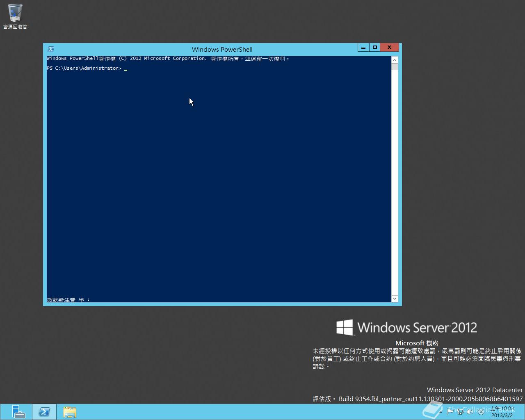525x420 pixels.
Task: Show hidden tray icons arrow
Action: click(441, 411)
